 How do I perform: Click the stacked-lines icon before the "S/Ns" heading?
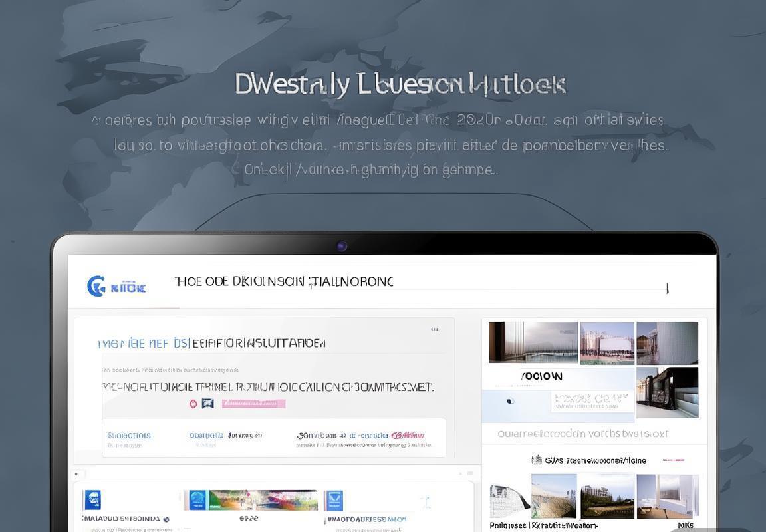537,460
